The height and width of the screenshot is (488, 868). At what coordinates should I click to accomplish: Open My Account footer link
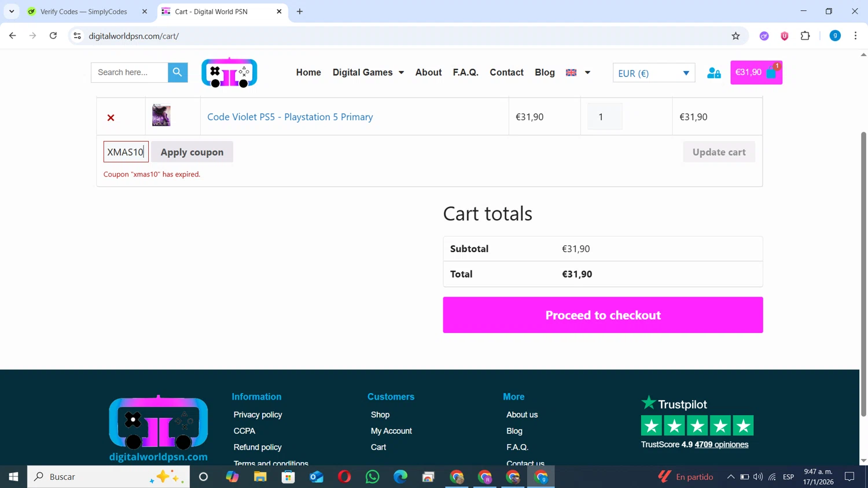[x=391, y=431]
